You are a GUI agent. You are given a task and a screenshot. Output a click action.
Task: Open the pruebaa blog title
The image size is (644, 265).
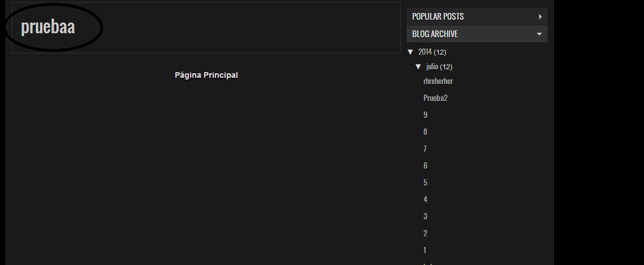(48, 26)
